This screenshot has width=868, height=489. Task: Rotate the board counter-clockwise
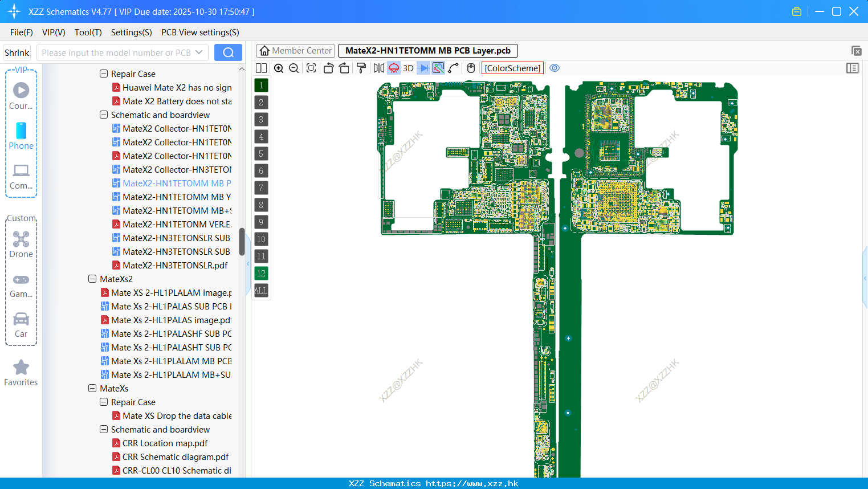pyautogui.click(x=328, y=68)
